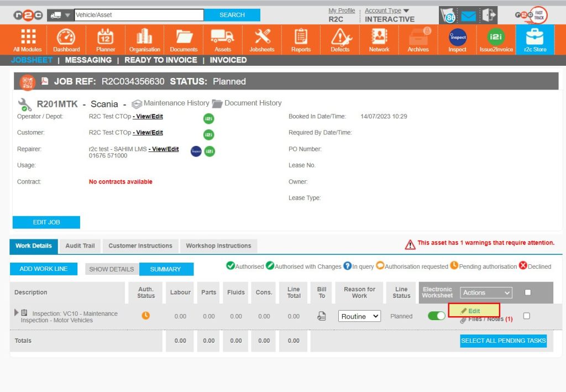Open messages via the envelope icon

[469, 16]
